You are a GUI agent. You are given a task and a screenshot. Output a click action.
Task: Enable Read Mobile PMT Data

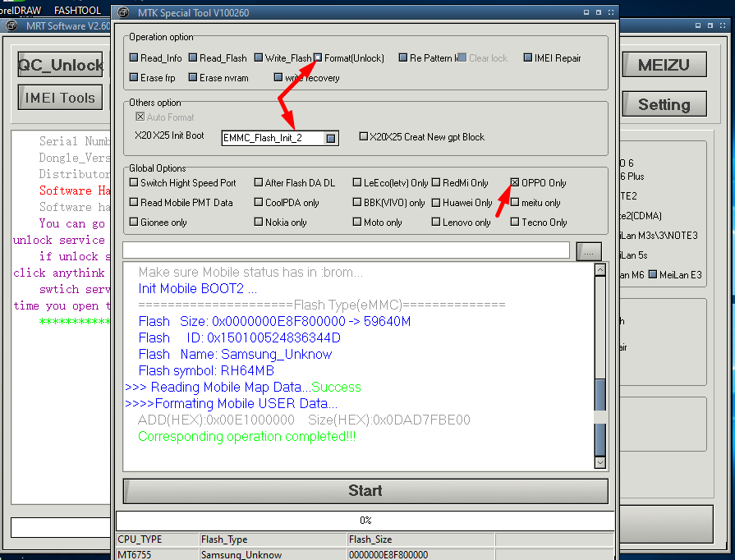click(x=134, y=202)
